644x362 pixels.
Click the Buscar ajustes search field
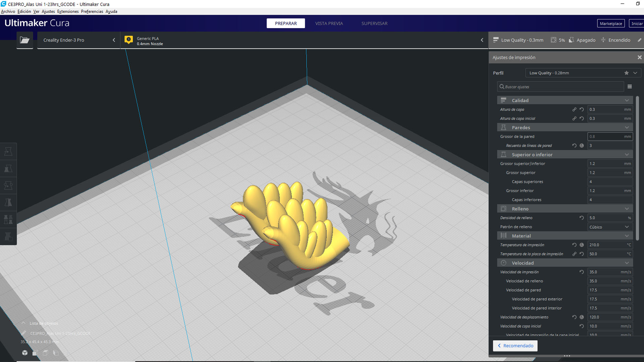pos(560,86)
